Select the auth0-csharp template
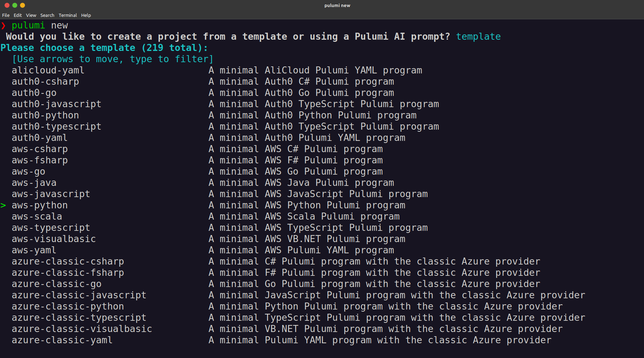This screenshot has height=358, width=644. click(45, 81)
